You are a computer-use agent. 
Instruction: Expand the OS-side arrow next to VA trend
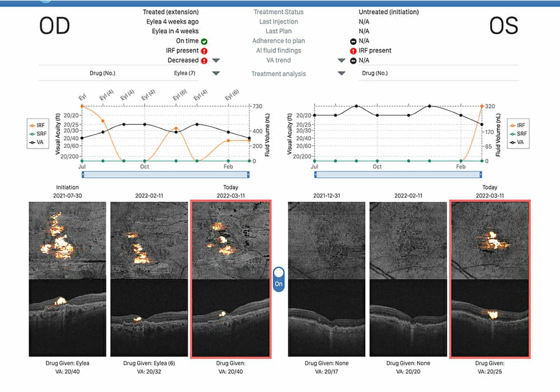(340, 60)
